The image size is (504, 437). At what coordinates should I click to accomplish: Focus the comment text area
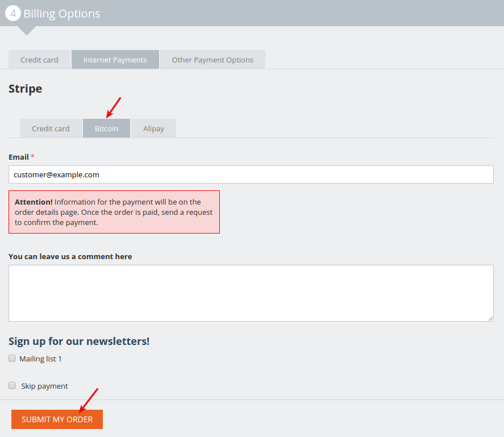click(251, 293)
